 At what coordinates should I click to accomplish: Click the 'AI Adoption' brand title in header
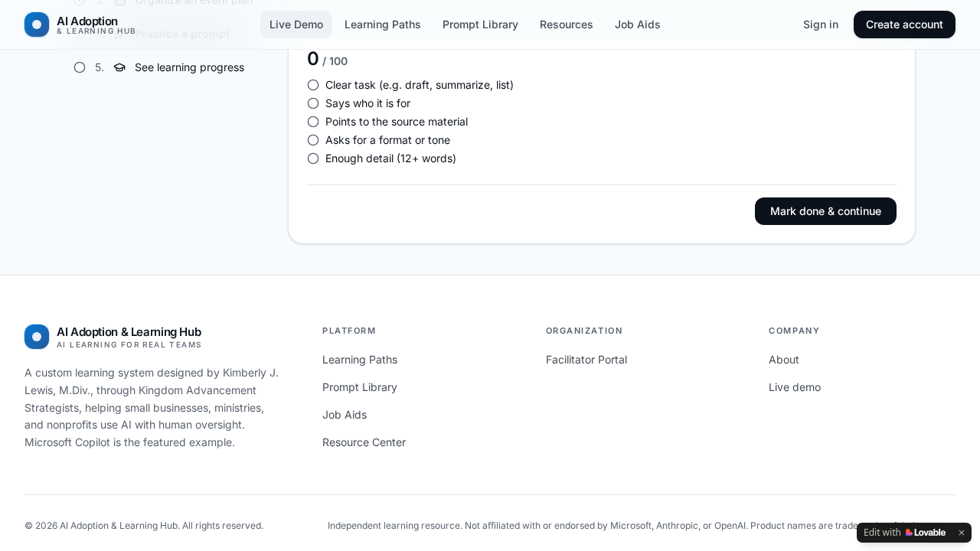[87, 21]
